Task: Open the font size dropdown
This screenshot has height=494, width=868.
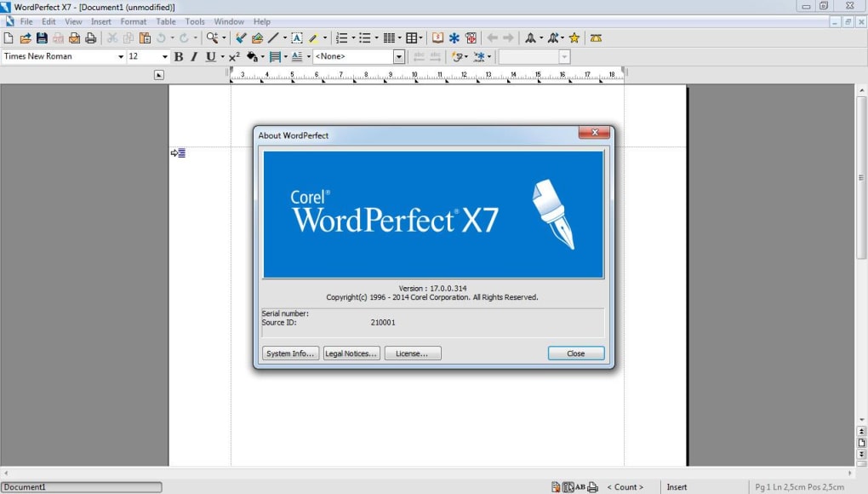Action: (164, 56)
